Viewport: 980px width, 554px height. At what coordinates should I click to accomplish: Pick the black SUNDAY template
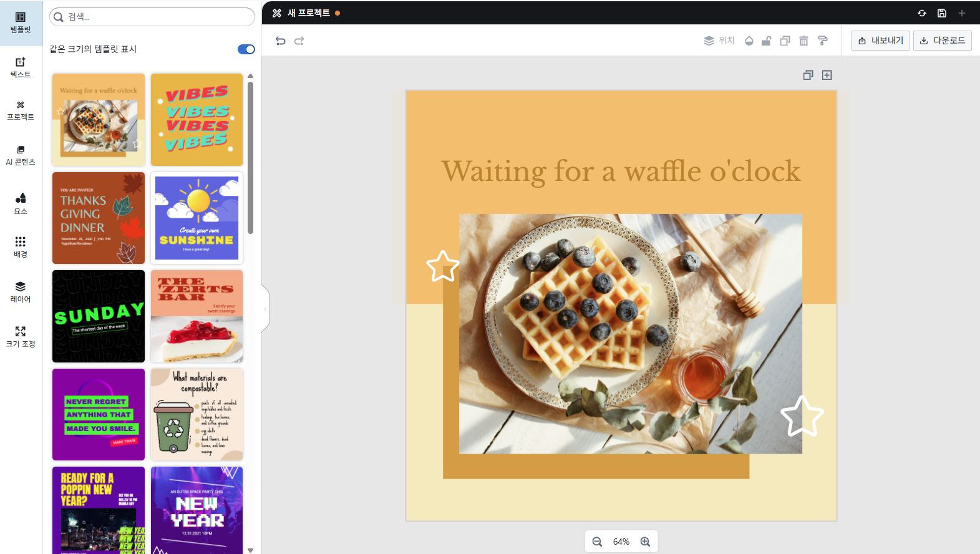(x=99, y=316)
